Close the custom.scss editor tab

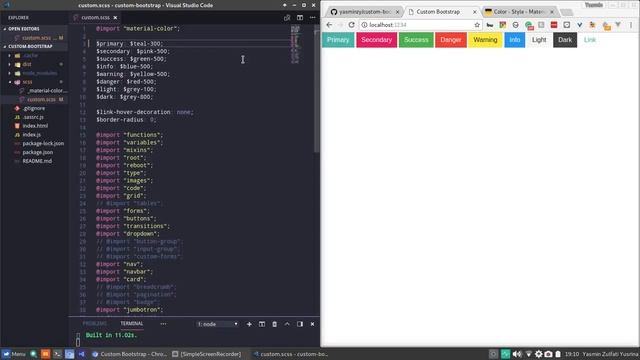(115, 18)
